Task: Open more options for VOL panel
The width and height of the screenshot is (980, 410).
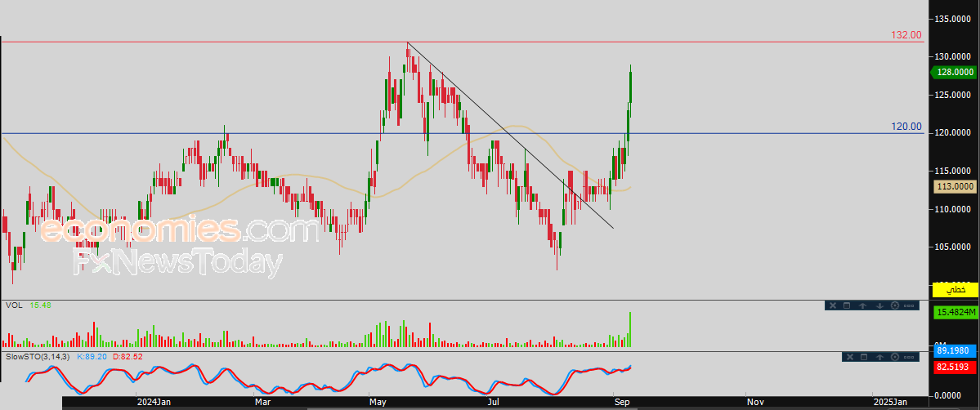Action: pos(910,305)
